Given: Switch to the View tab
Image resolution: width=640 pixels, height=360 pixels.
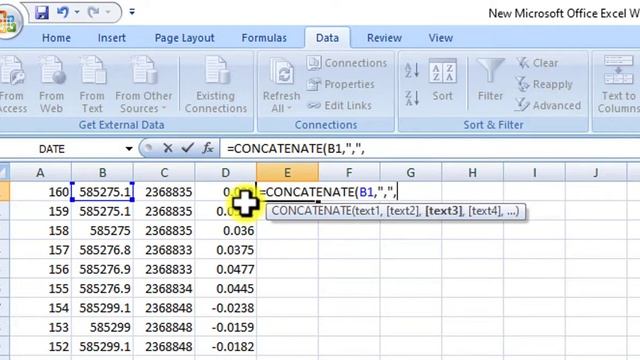Looking at the screenshot, I should (440, 38).
